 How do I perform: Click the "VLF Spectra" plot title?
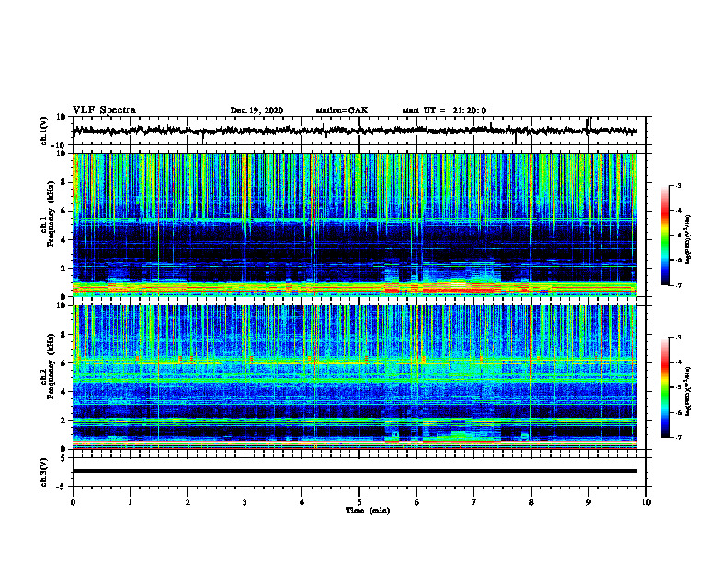[104, 110]
